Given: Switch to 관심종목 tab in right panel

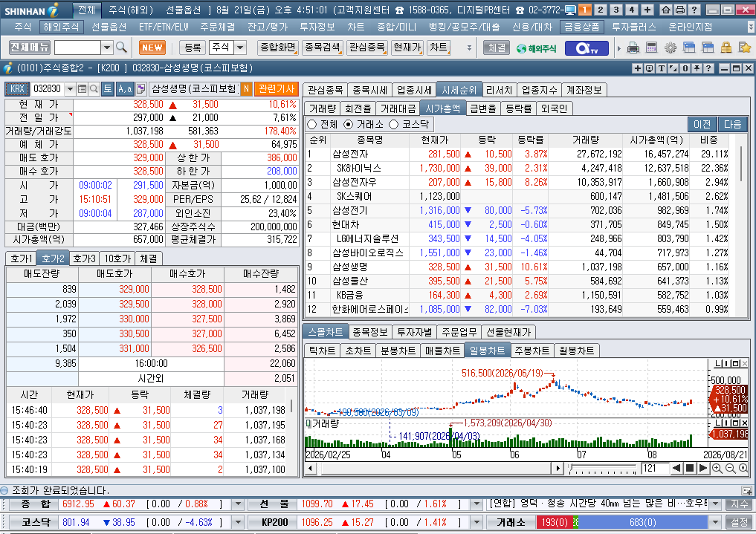Looking at the screenshot, I should pos(325,90).
